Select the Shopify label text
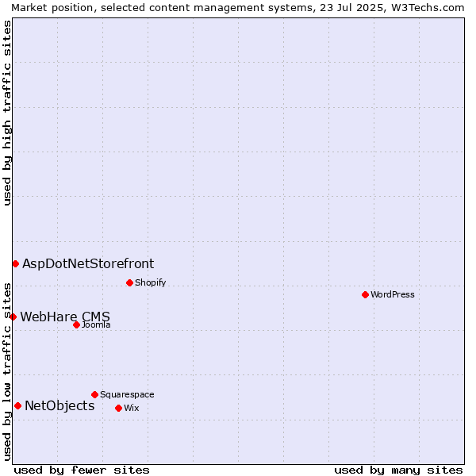The image size is (476, 476). [x=150, y=283]
